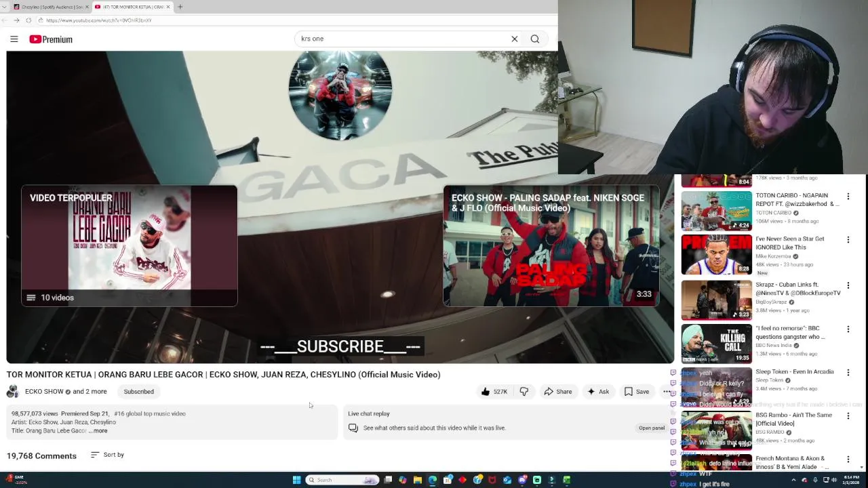This screenshot has height=488, width=868.
Task: Open more actions next to Save
Action: [x=667, y=392]
